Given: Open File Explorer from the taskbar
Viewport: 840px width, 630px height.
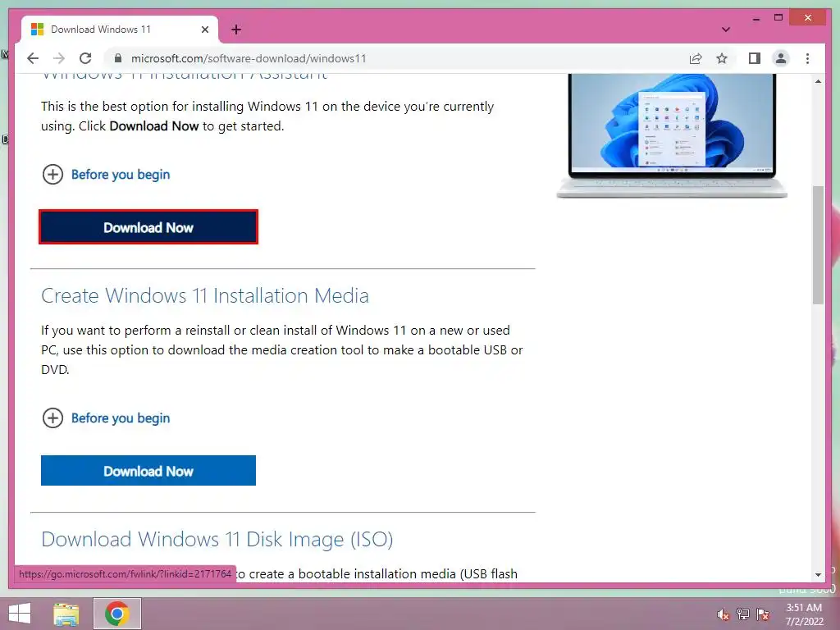Looking at the screenshot, I should (x=66, y=614).
